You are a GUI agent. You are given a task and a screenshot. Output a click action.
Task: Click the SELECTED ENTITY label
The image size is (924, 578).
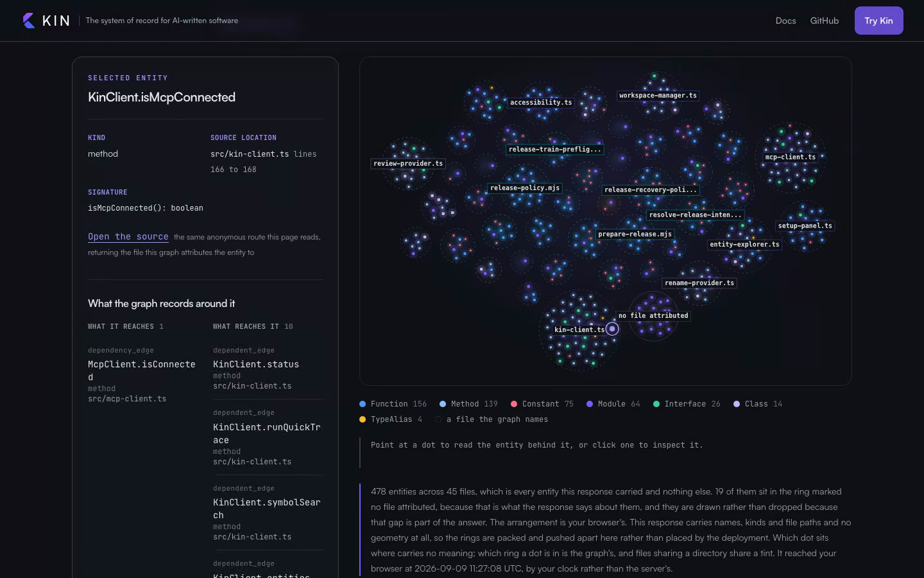coord(128,78)
